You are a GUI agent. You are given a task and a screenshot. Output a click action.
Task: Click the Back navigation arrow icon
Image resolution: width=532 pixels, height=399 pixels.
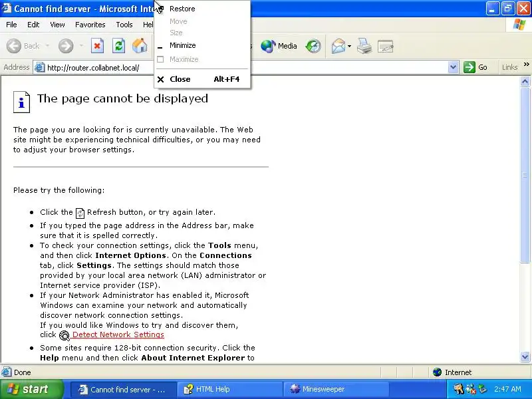14,46
